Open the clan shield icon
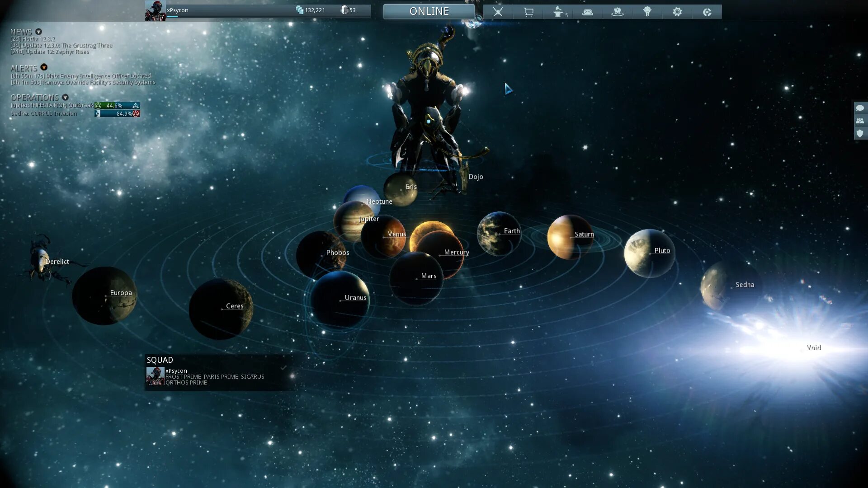 point(860,133)
